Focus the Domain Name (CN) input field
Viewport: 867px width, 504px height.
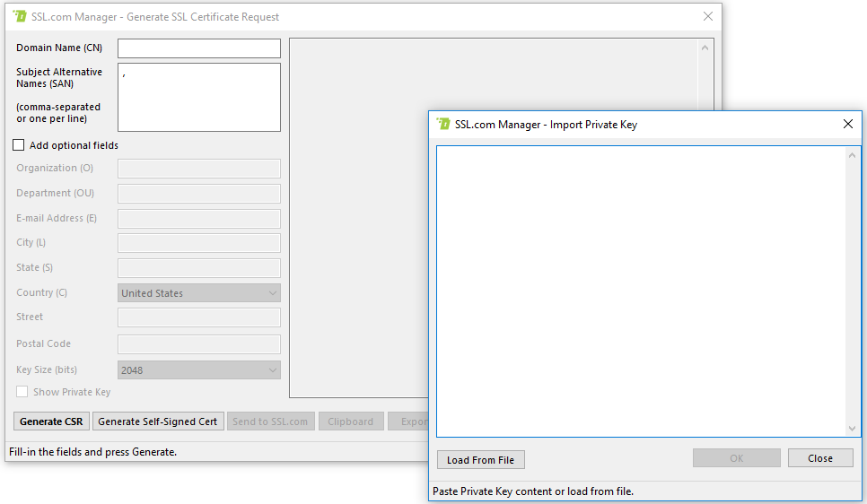(199, 48)
